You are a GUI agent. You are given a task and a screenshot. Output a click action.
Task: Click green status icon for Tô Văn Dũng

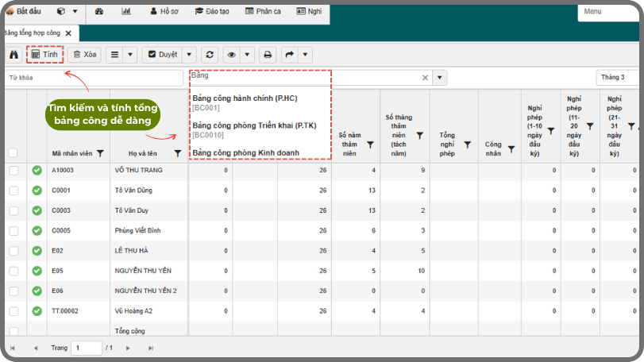pyautogui.click(x=37, y=190)
